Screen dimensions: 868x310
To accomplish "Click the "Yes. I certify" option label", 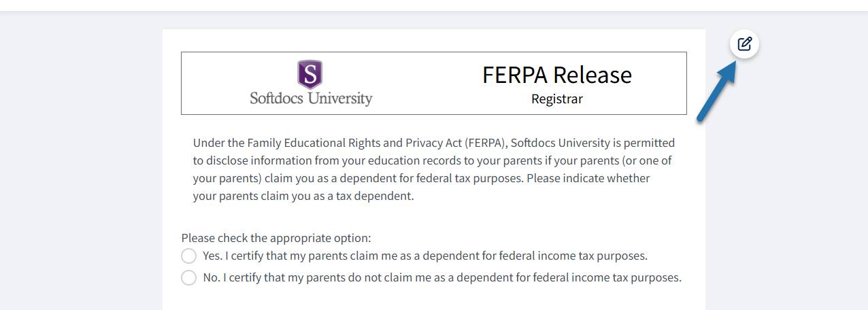I will (424, 256).
